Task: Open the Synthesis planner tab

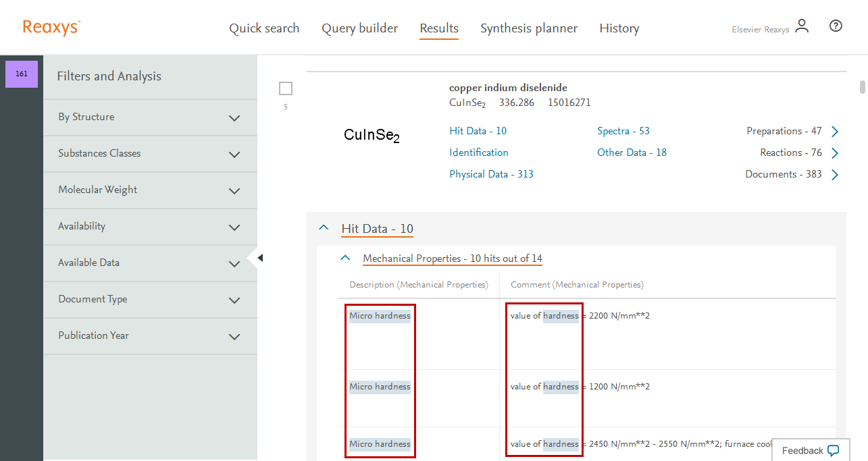Action: point(528,28)
